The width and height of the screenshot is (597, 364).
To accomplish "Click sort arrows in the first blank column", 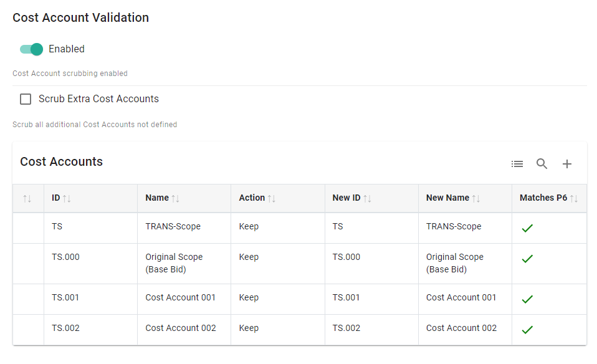I will [27, 199].
